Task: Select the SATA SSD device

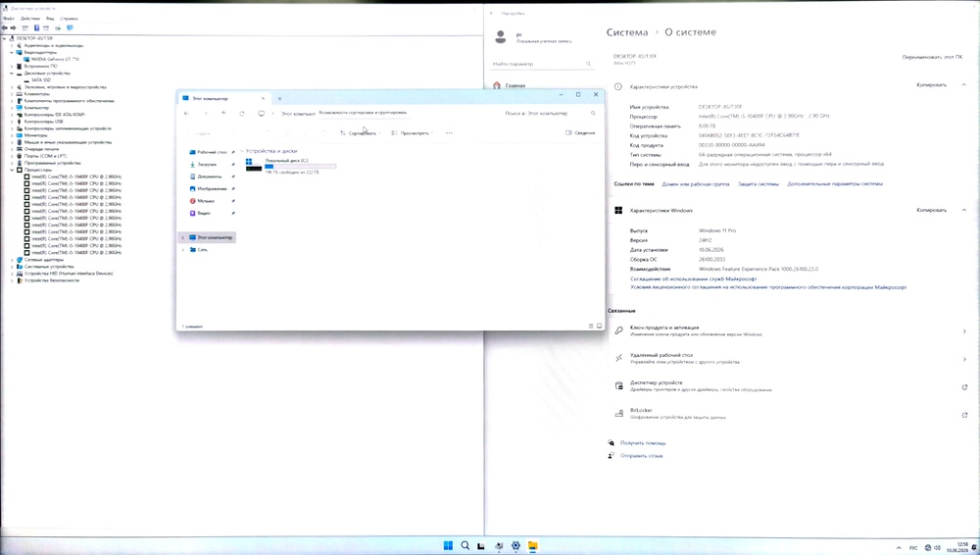Action: coord(40,80)
